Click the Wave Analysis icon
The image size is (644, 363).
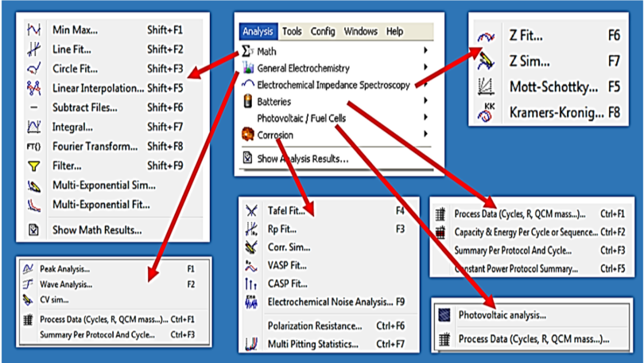pos(28,284)
